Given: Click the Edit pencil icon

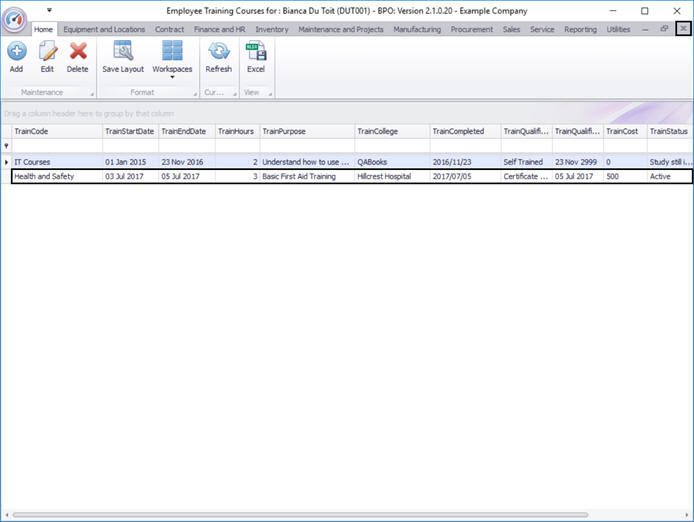Looking at the screenshot, I should 47,51.
